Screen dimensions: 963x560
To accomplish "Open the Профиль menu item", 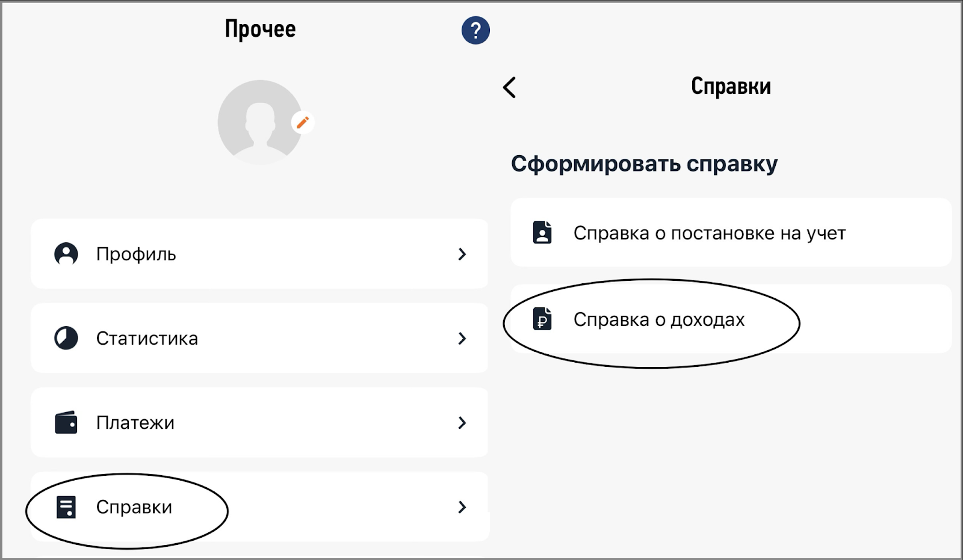I will (136, 254).
